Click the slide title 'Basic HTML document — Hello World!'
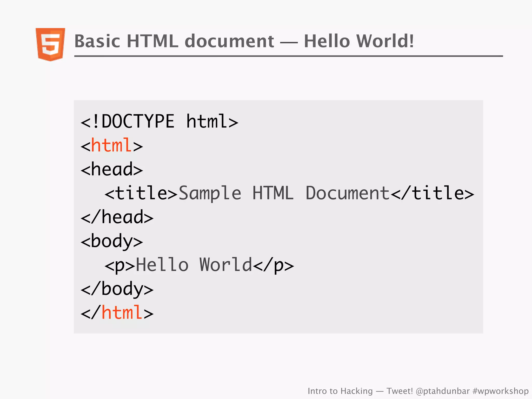This screenshot has height=399, width=532. 244,41
